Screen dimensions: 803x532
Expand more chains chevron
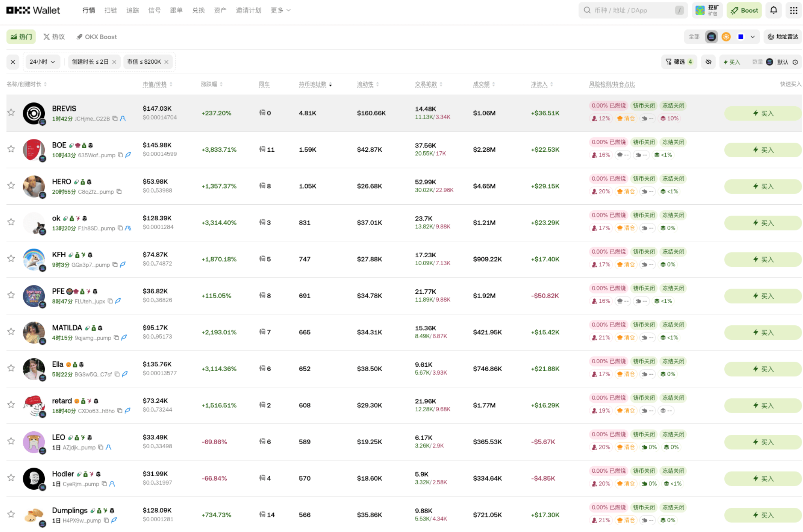click(753, 37)
